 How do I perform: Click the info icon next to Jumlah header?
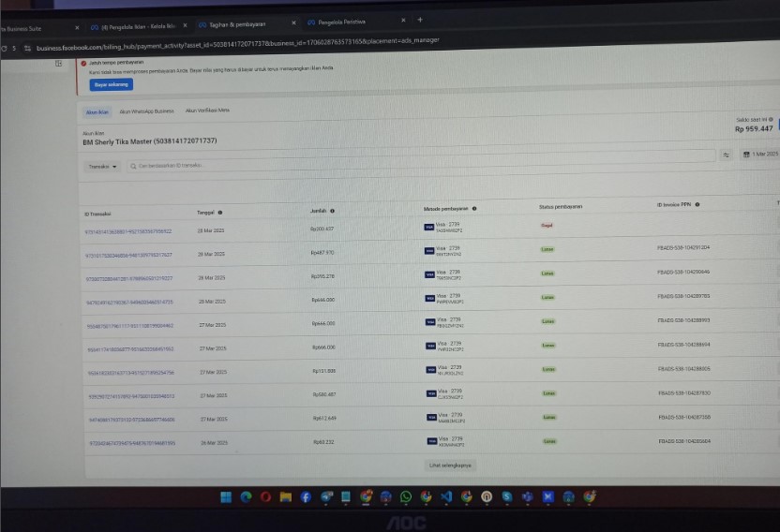(x=333, y=211)
